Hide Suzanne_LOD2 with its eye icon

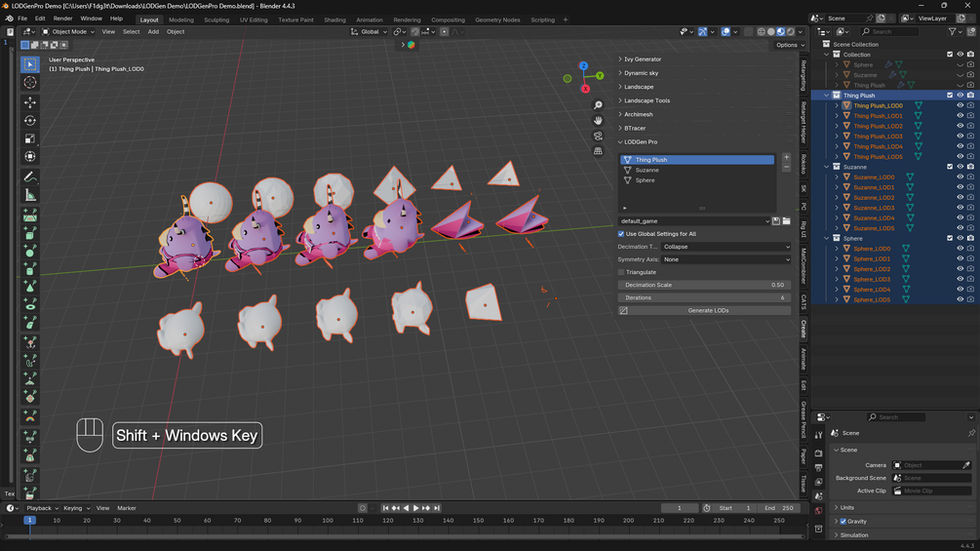(x=960, y=197)
